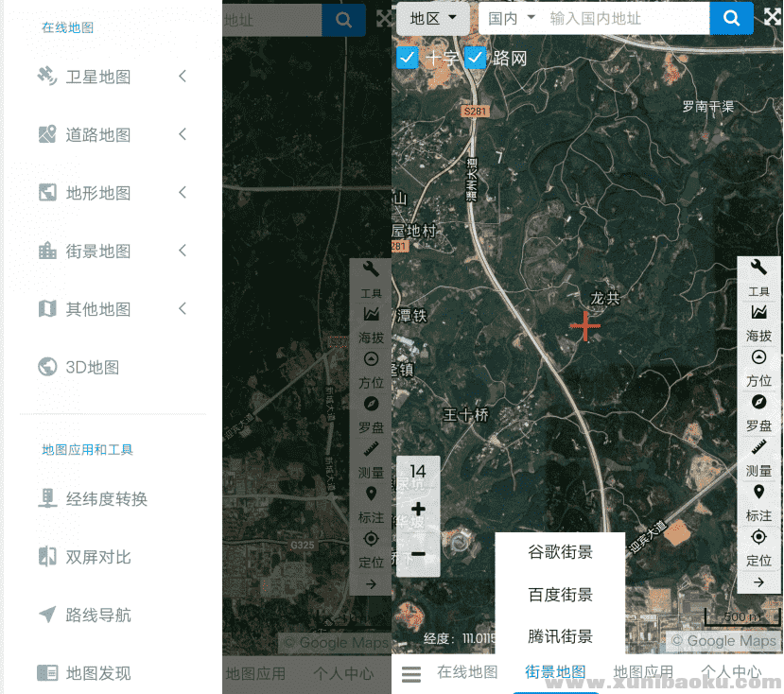The height and width of the screenshot is (694, 784).
Task: Select the ruler measurement (测量) tool
Action: (x=758, y=448)
